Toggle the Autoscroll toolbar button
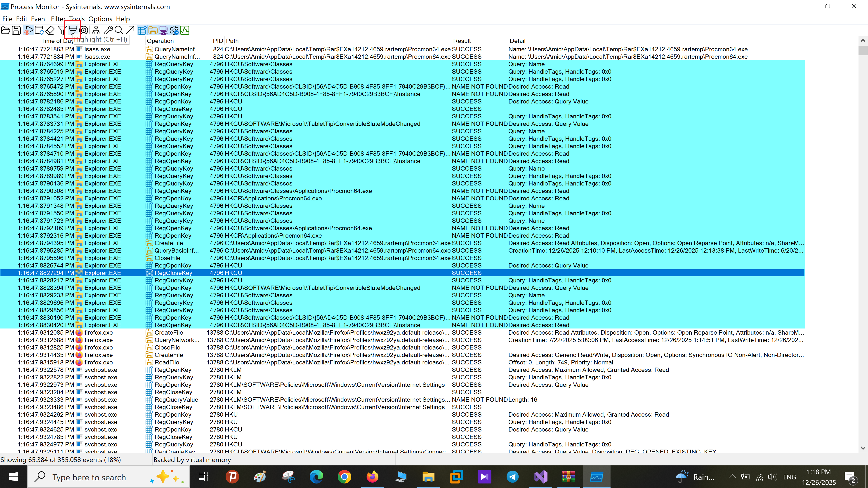Screen dimensions: 868x488 point(39,30)
